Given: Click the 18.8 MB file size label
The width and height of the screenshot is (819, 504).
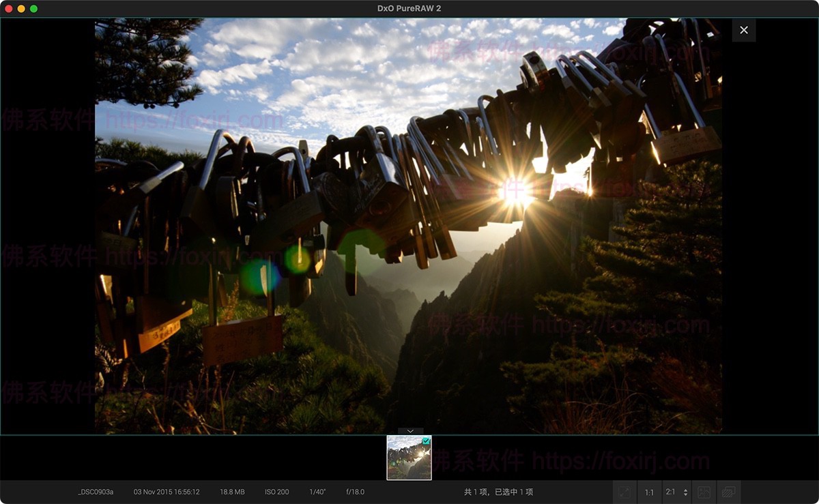Looking at the screenshot, I should pyautogui.click(x=232, y=492).
